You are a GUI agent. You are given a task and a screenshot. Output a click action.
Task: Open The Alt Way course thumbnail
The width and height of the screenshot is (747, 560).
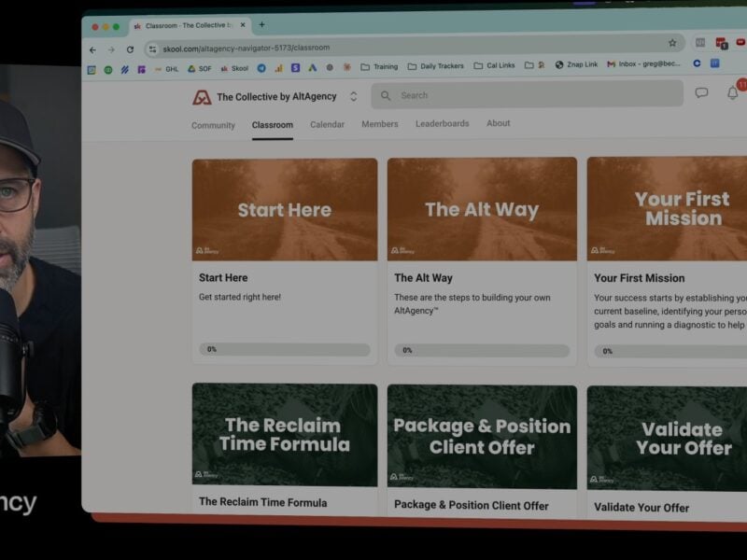(x=482, y=209)
